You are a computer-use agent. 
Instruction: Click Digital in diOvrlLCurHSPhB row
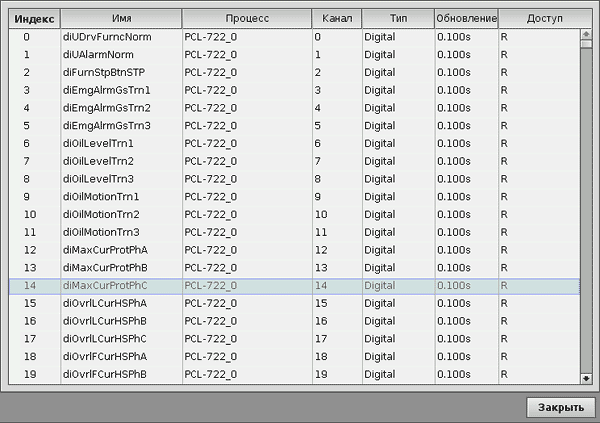pyautogui.click(x=380, y=321)
